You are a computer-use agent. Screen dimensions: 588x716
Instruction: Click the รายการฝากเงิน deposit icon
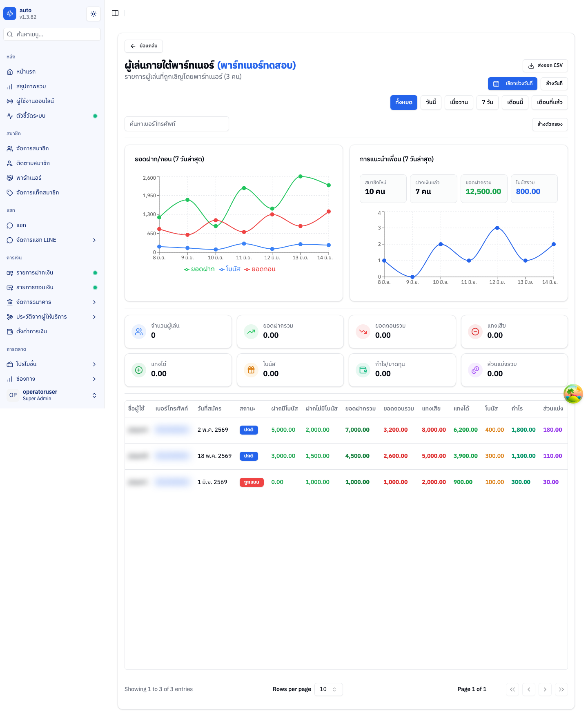click(10, 273)
